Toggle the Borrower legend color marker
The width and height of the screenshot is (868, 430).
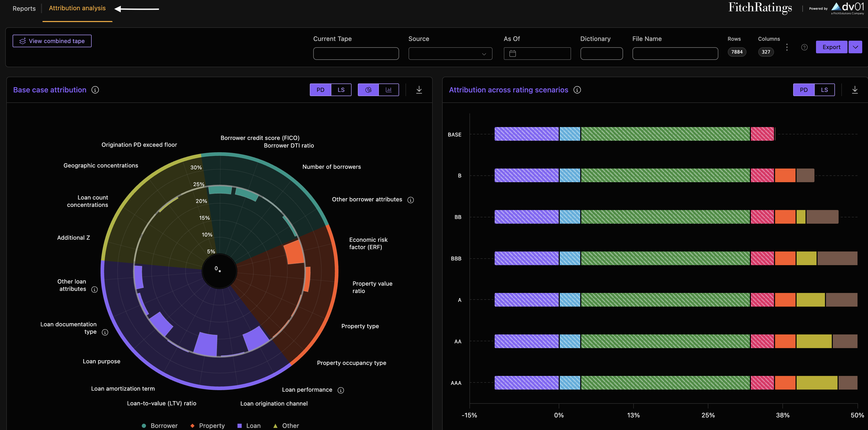pos(144,426)
